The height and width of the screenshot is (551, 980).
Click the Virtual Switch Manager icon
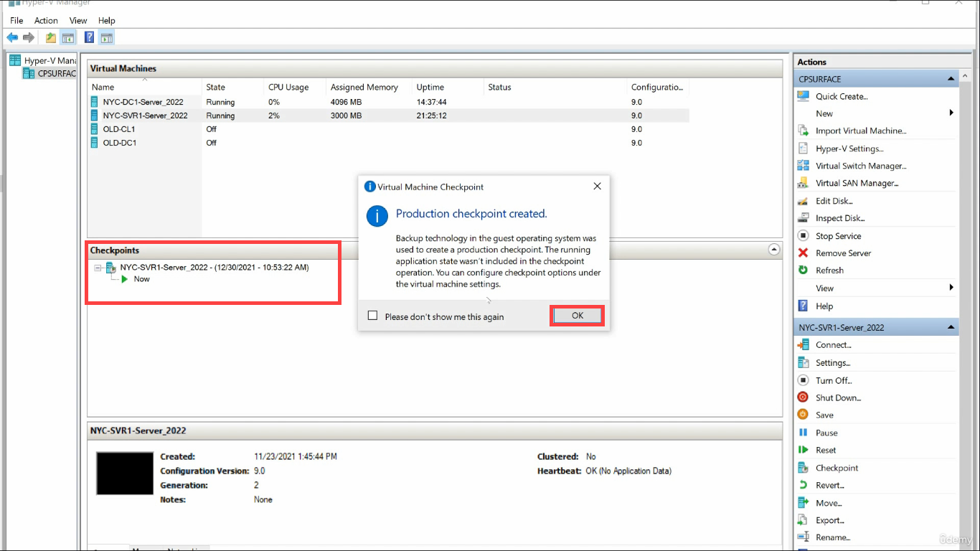point(804,166)
